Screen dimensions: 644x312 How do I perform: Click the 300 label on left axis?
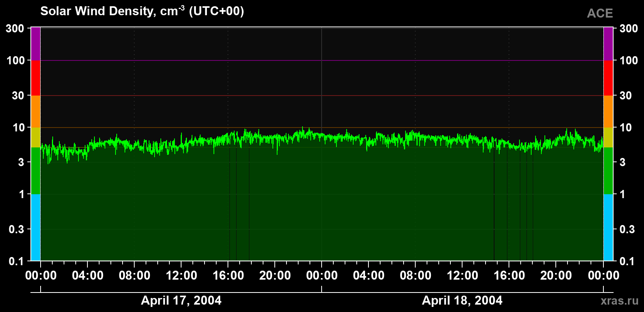point(15,28)
